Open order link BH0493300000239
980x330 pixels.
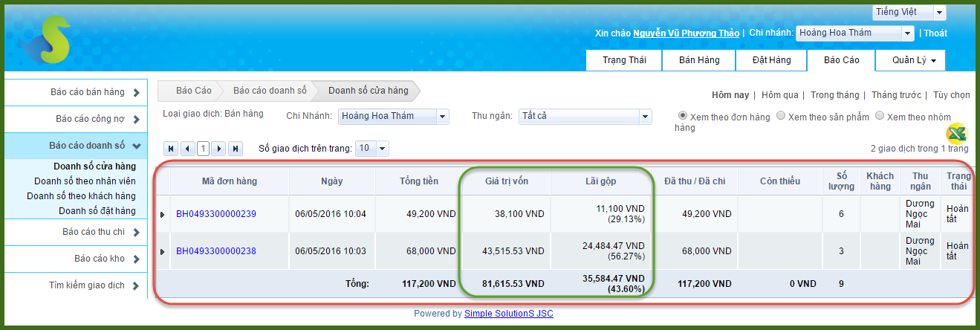pos(215,214)
